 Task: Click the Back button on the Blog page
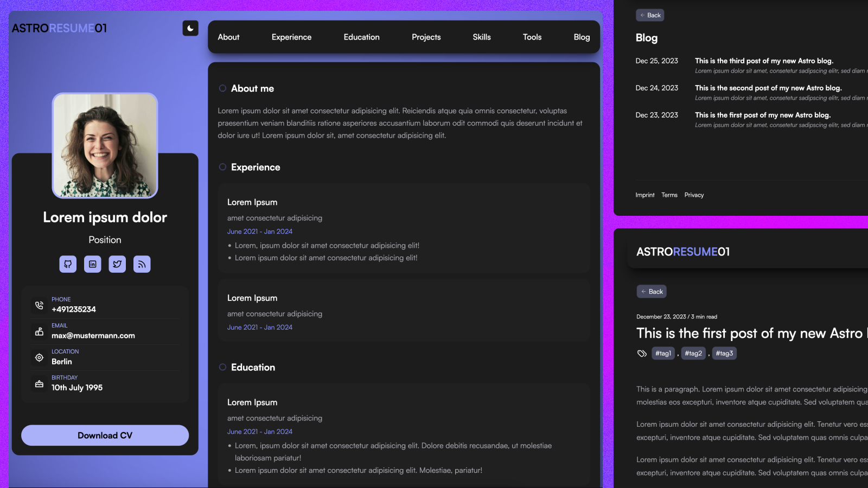[x=650, y=15]
